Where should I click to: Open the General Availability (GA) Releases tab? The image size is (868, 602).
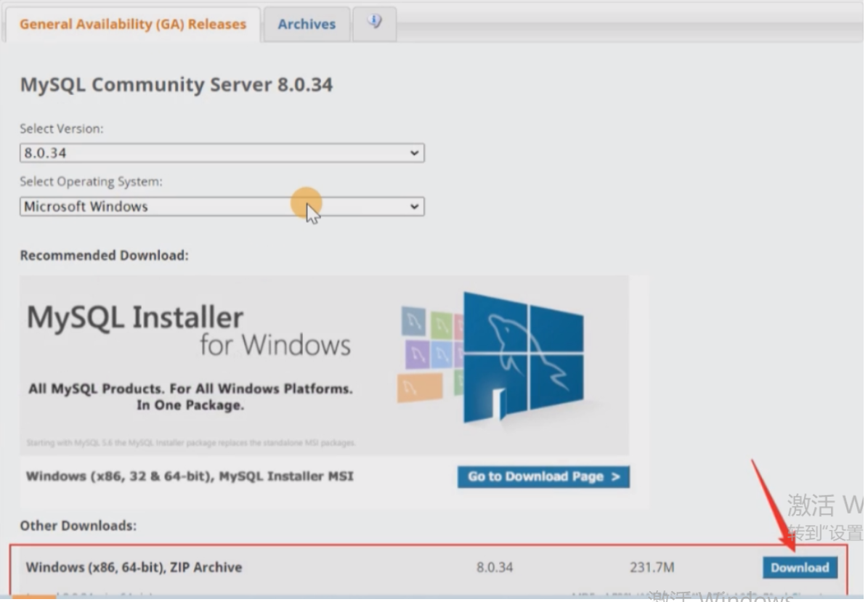[132, 25]
